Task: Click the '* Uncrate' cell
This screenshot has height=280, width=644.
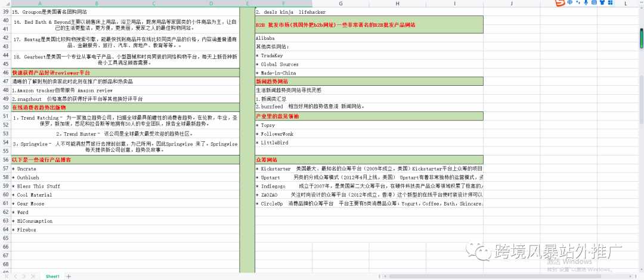Action: click(125, 169)
